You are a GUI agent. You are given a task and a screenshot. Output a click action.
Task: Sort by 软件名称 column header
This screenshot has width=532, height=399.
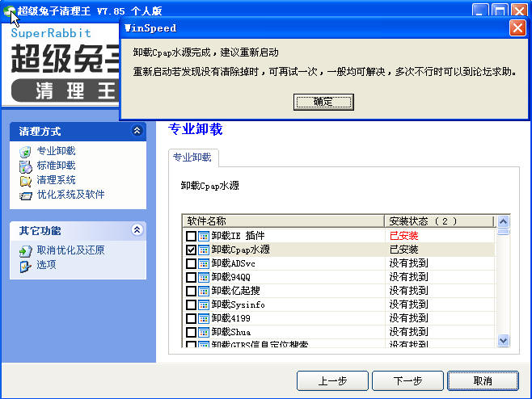pyautogui.click(x=284, y=221)
